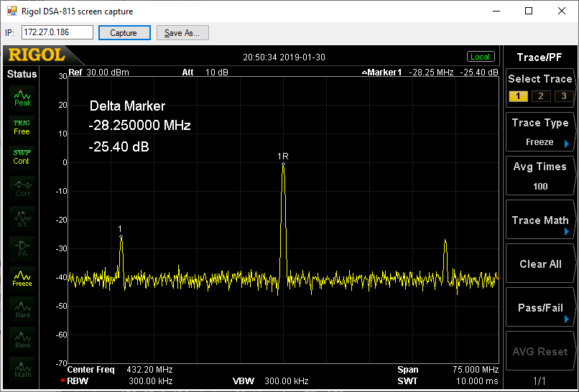Click the Local indicator badge
This screenshot has height=392, width=579.
tap(481, 57)
